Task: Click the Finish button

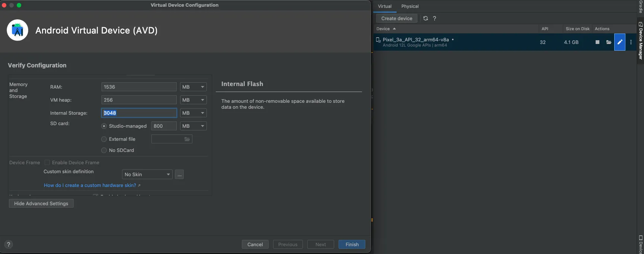Action: pyautogui.click(x=352, y=244)
